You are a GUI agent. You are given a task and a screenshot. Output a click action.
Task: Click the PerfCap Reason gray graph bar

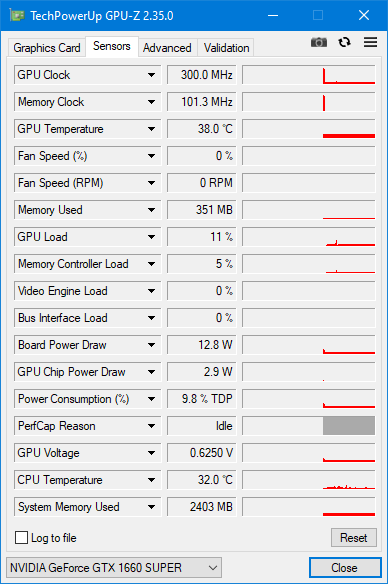(x=349, y=426)
